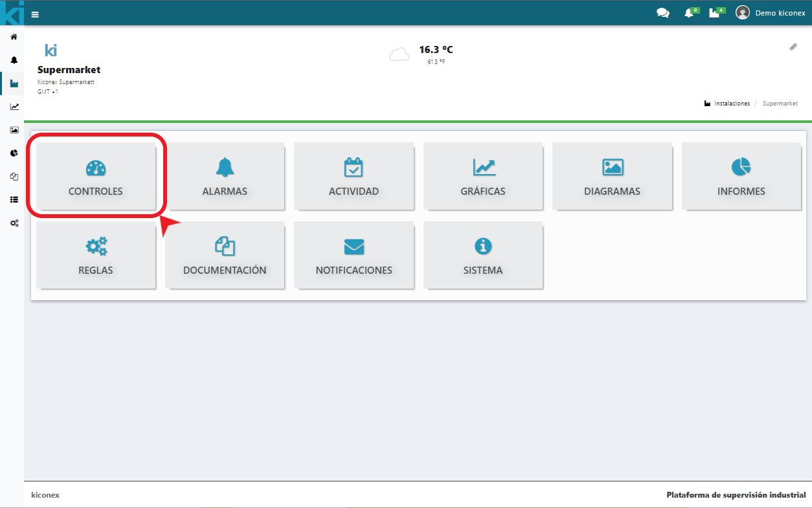
Task: Open installations icon with 4 badge
Action: point(715,13)
